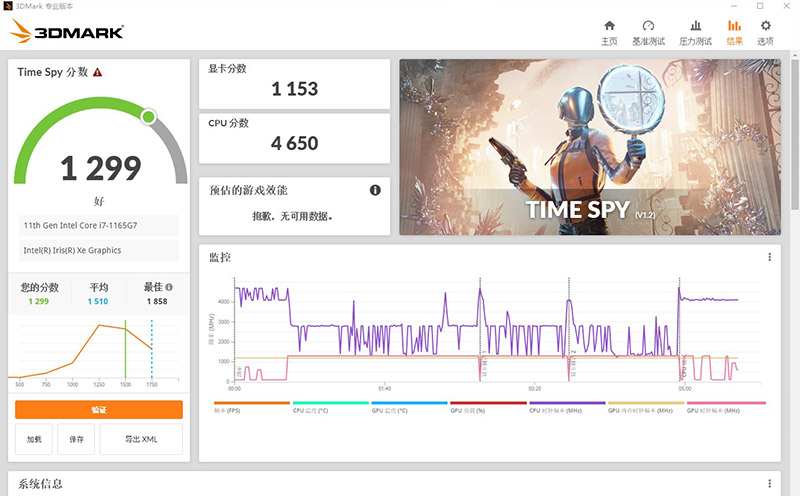The width and height of the screenshot is (800, 496).
Task: Toggle the purple CPU clock legend swatch
Action: (567, 403)
